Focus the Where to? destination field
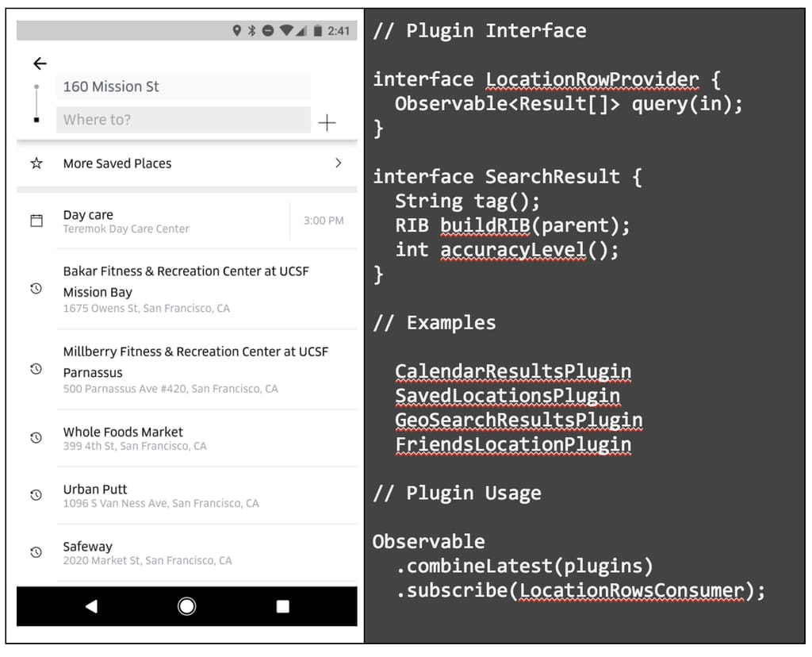The height and width of the screenshot is (657, 812). click(x=183, y=120)
